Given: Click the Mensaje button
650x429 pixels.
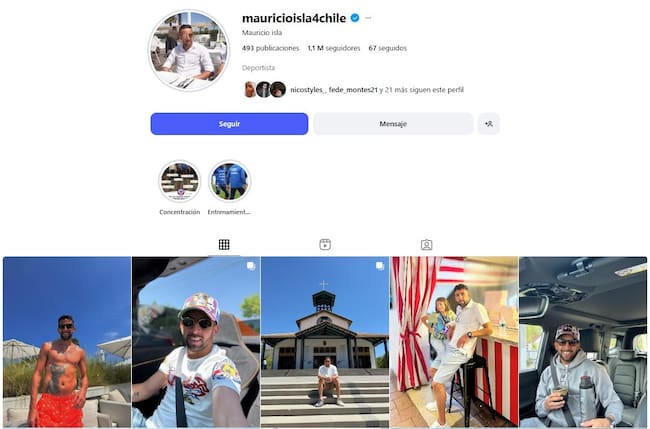Looking at the screenshot, I should pyautogui.click(x=393, y=124).
